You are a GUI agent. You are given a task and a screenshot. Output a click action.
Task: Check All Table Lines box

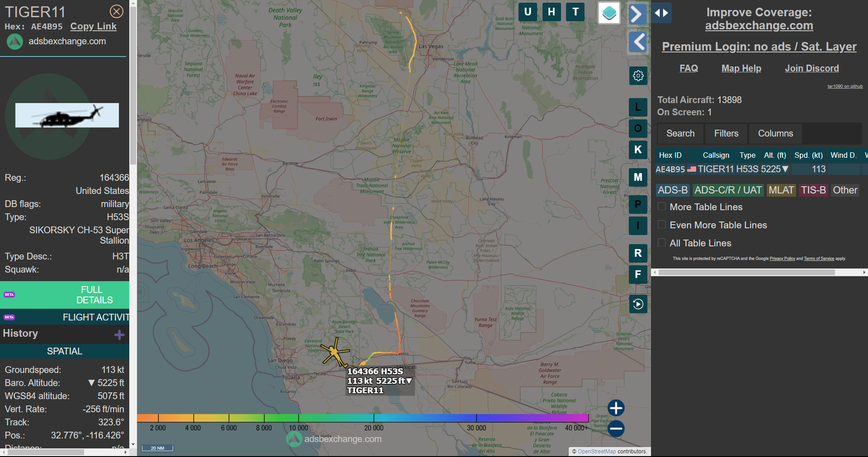tap(662, 243)
